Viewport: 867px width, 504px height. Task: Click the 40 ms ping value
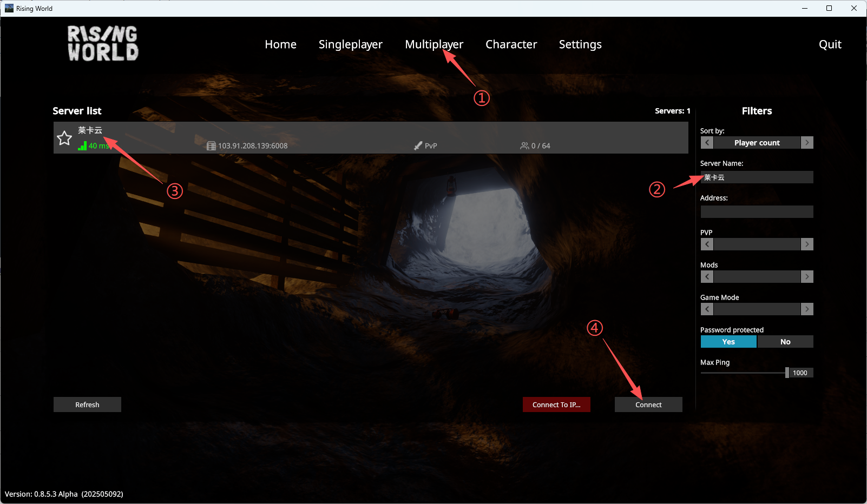[100, 146]
